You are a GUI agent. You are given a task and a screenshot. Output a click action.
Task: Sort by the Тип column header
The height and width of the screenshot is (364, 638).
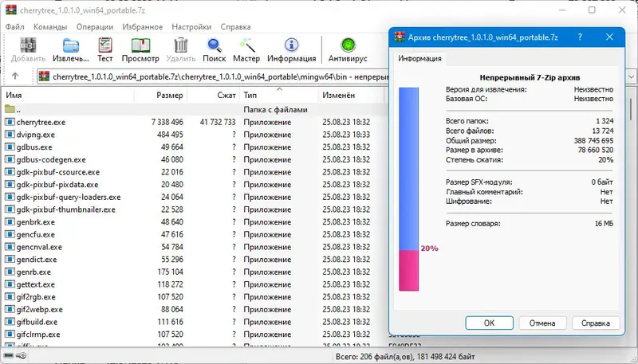tap(279, 95)
